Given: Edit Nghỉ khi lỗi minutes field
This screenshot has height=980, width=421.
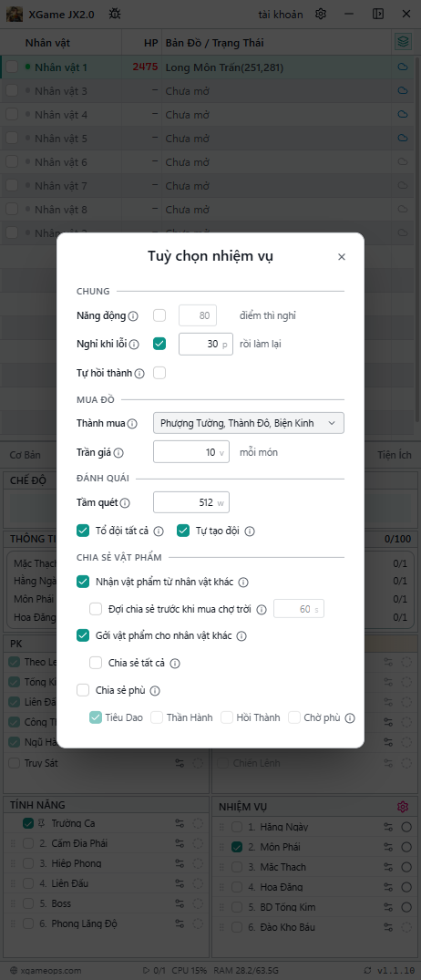Looking at the screenshot, I should (206, 344).
